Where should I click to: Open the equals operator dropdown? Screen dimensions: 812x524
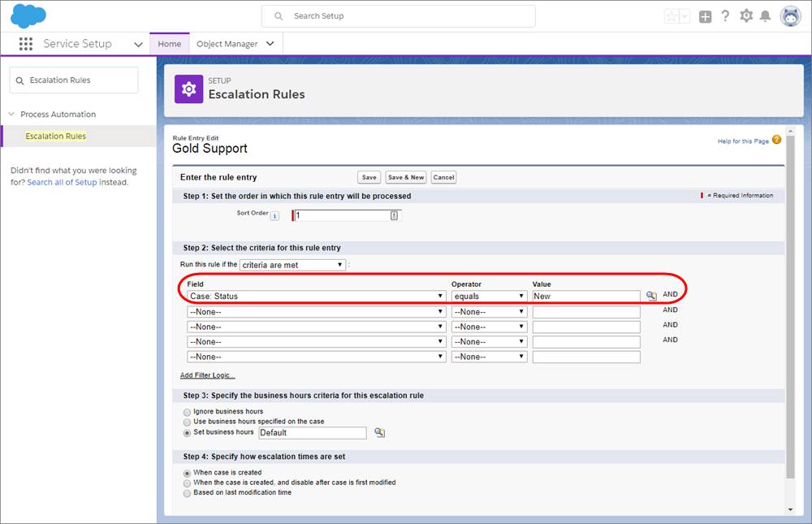pos(489,296)
